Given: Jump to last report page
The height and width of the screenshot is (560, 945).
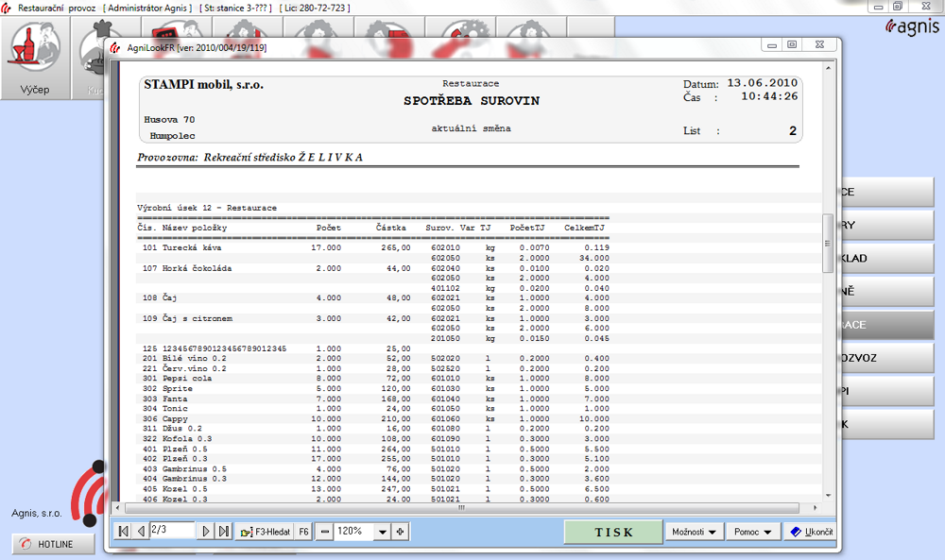Looking at the screenshot, I should [224, 531].
